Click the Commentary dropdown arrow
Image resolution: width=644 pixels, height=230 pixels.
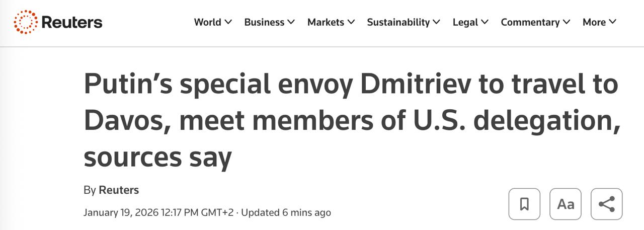click(567, 22)
